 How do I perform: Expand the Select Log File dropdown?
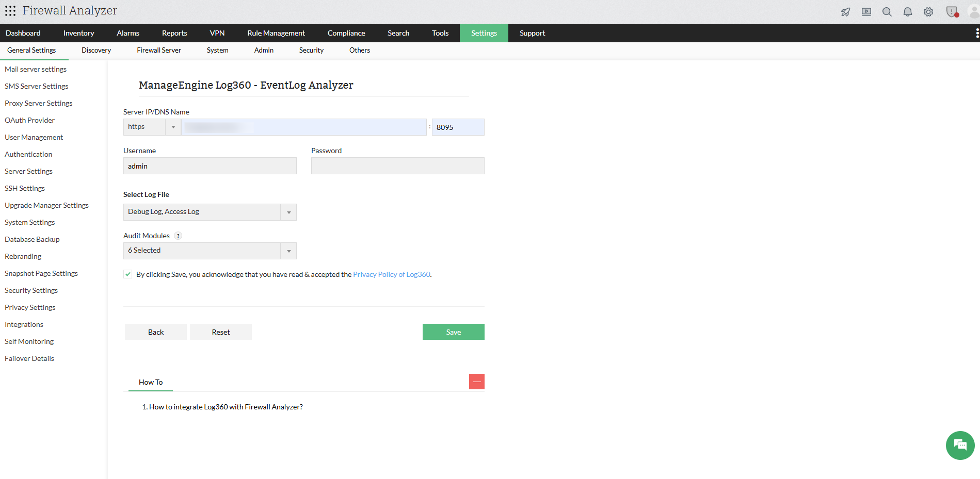pos(288,212)
